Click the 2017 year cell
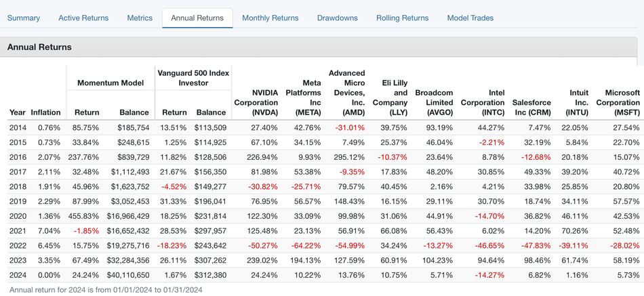 pyautogui.click(x=17, y=172)
